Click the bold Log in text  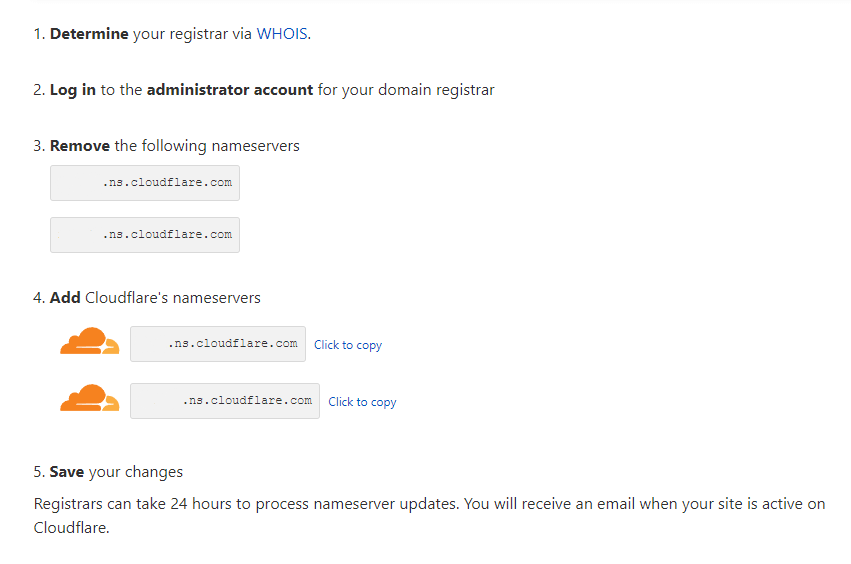point(73,90)
